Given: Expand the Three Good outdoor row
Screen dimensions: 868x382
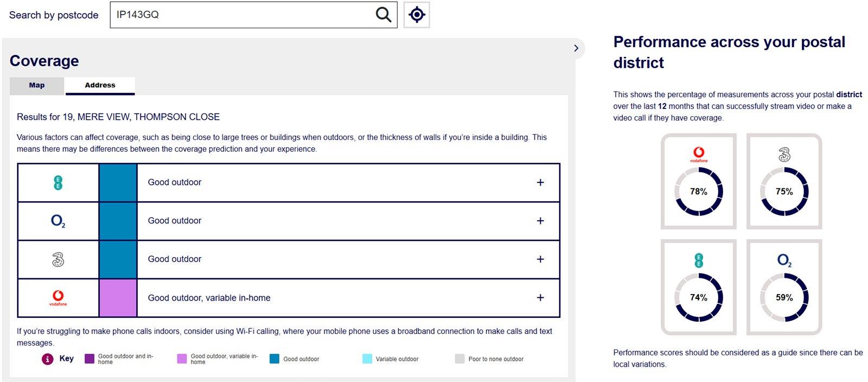Looking at the screenshot, I should coord(540,259).
